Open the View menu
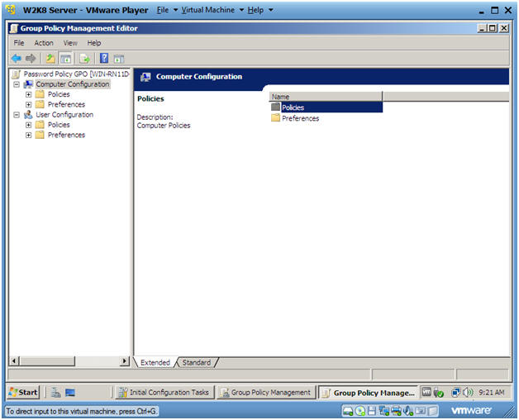 (70, 43)
